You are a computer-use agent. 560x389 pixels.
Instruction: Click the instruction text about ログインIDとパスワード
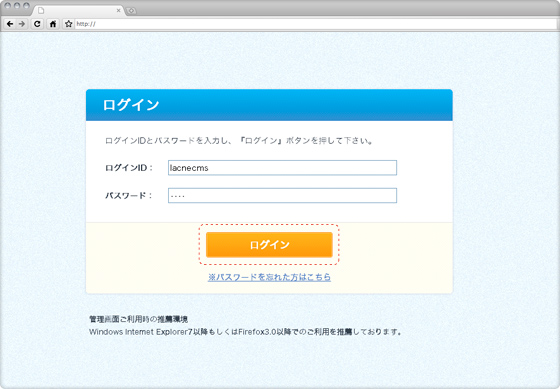point(239,141)
